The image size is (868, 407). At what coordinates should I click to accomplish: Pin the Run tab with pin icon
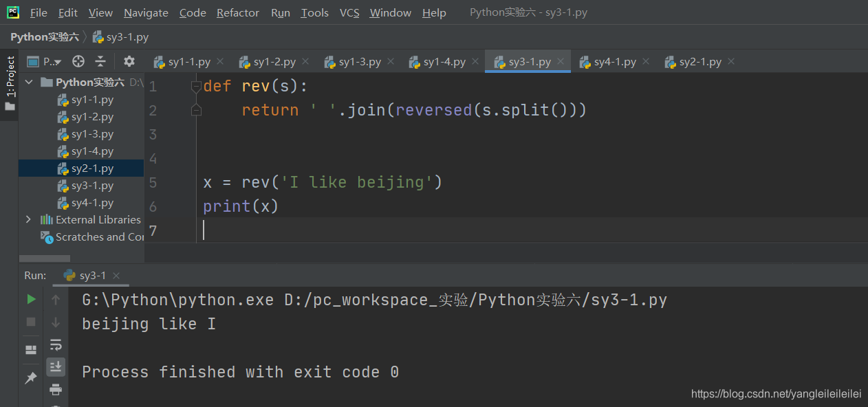click(x=31, y=378)
